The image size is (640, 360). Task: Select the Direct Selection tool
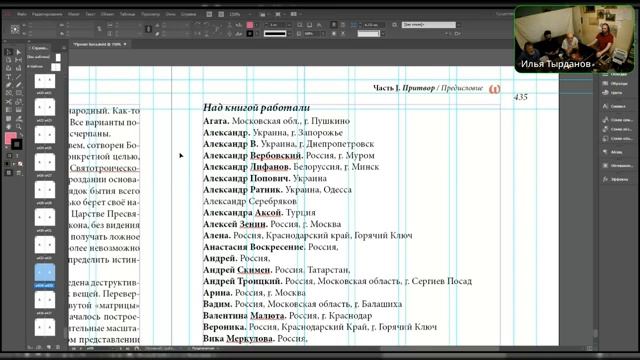click(x=18, y=52)
